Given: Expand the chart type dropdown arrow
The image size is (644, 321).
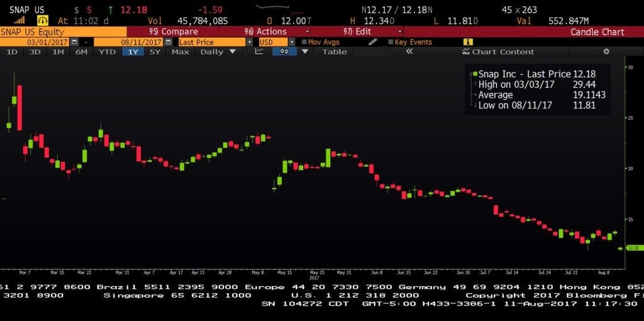Looking at the screenshot, I should [x=305, y=52].
